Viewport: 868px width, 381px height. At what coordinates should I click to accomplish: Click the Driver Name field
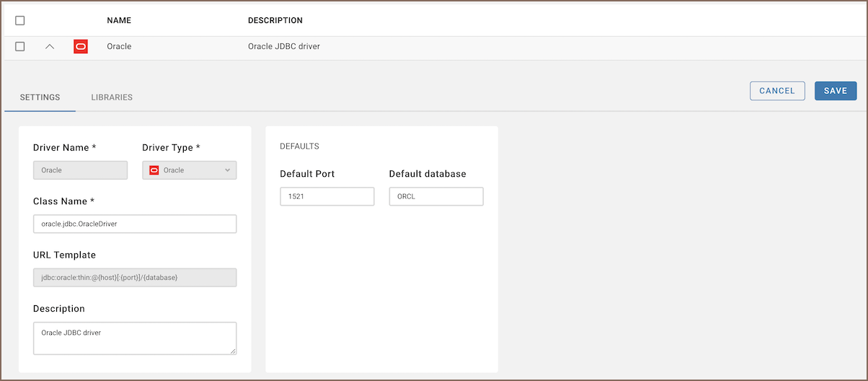(x=80, y=170)
